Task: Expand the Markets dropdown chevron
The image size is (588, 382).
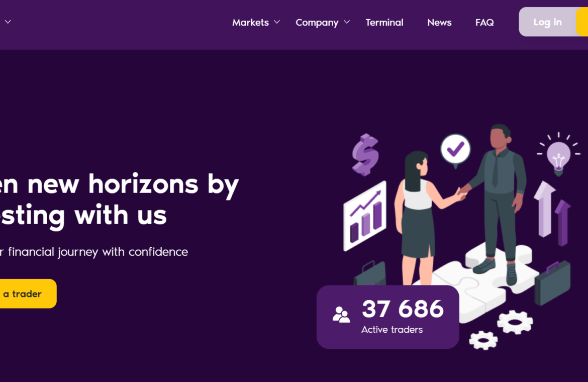Action: coord(277,22)
